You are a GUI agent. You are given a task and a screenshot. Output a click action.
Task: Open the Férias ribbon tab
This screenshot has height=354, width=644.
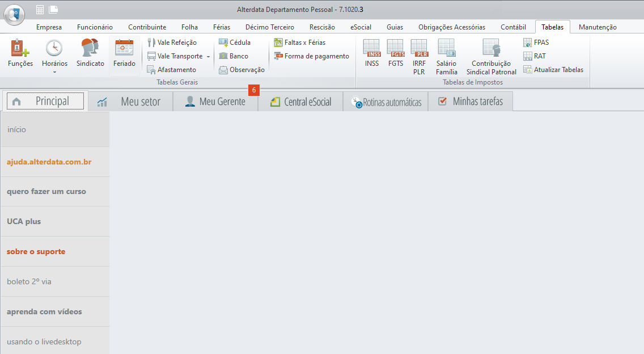pyautogui.click(x=221, y=27)
